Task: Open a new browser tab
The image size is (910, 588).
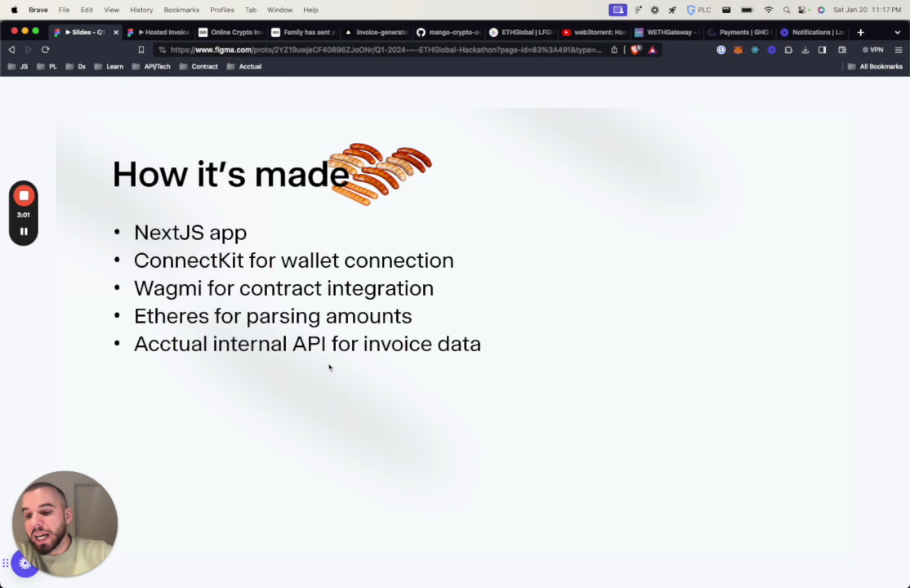Action: (861, 33)
